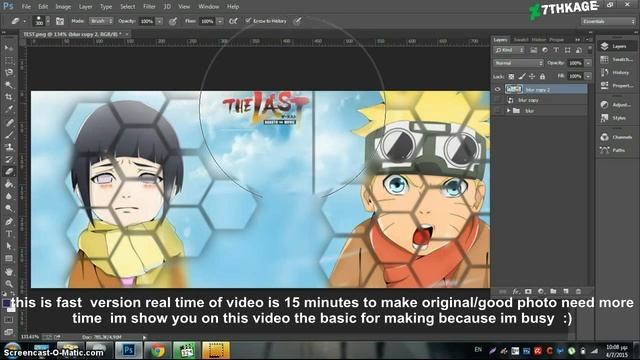This screenshot has height=360, width=640.
Task: Open the options bar Opacity slider arrow
Action: tap(159, 21)
